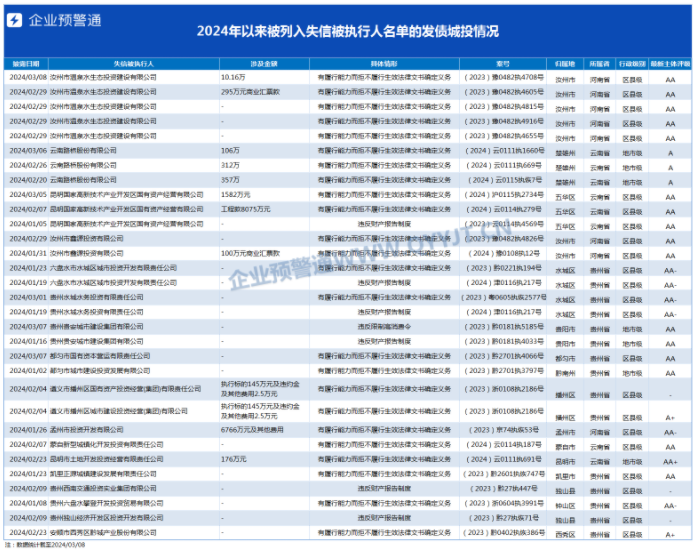Click case number ending 执4815号
The height and width of the screenshot is (552, 698).
(x=503, y=107)
